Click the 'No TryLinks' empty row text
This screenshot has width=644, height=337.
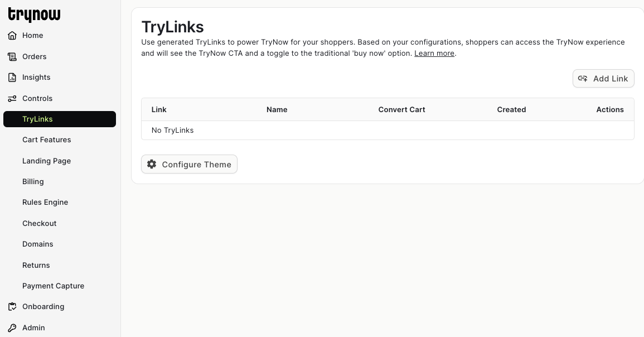pos(172,130)
